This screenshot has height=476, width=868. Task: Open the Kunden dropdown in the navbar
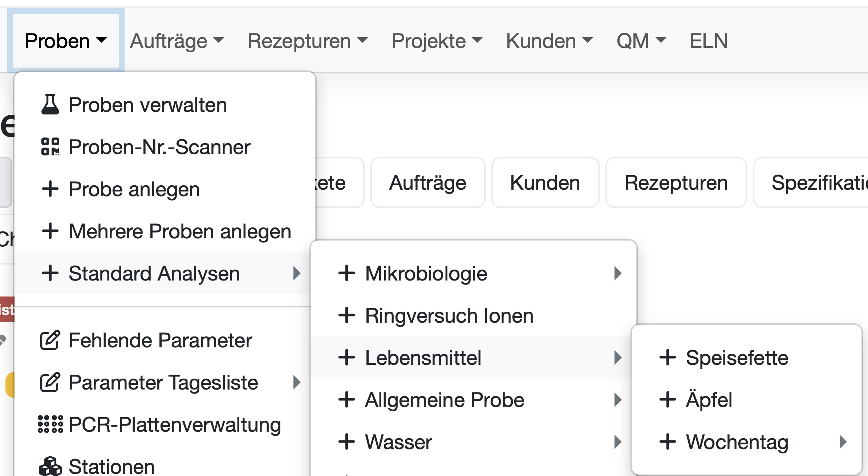pos(549,41)
